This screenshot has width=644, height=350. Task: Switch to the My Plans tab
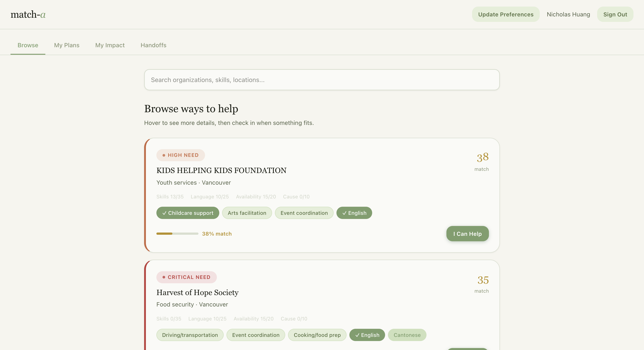click(67, 45)
